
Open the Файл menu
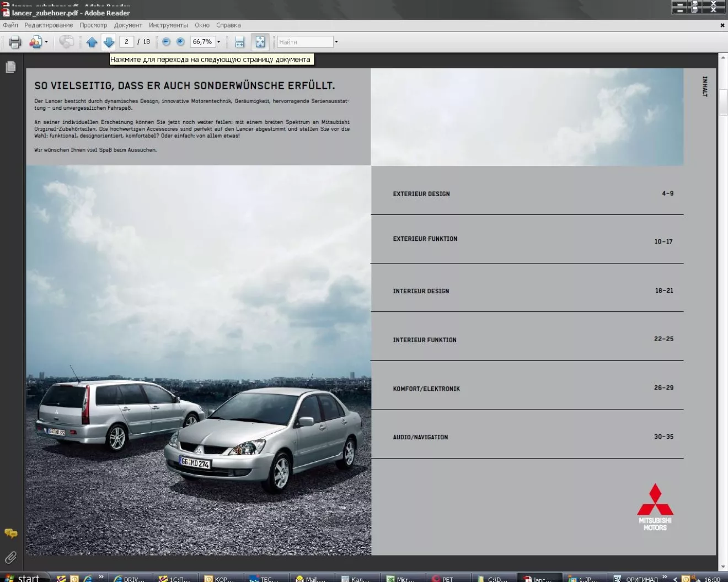coord(10,25)
